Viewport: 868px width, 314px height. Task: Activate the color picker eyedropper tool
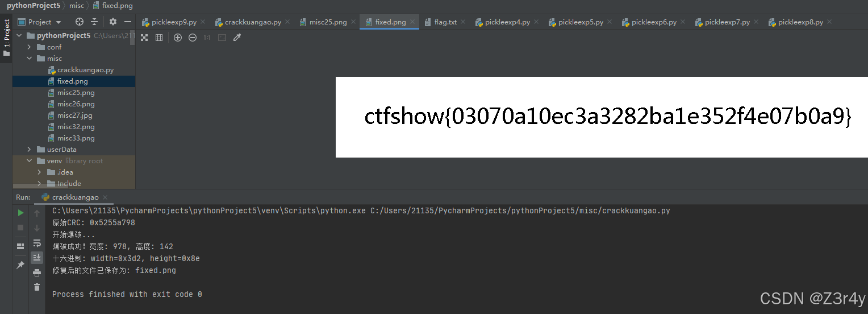pos(237,38)
